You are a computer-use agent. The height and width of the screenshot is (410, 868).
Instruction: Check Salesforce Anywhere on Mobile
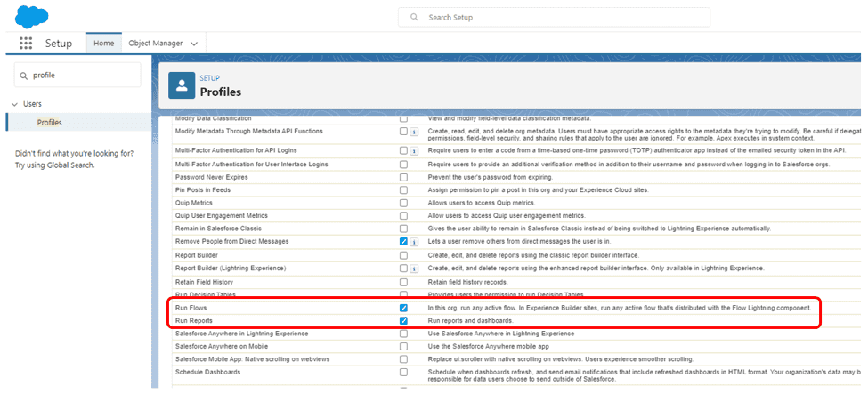[x=403, y=346]
